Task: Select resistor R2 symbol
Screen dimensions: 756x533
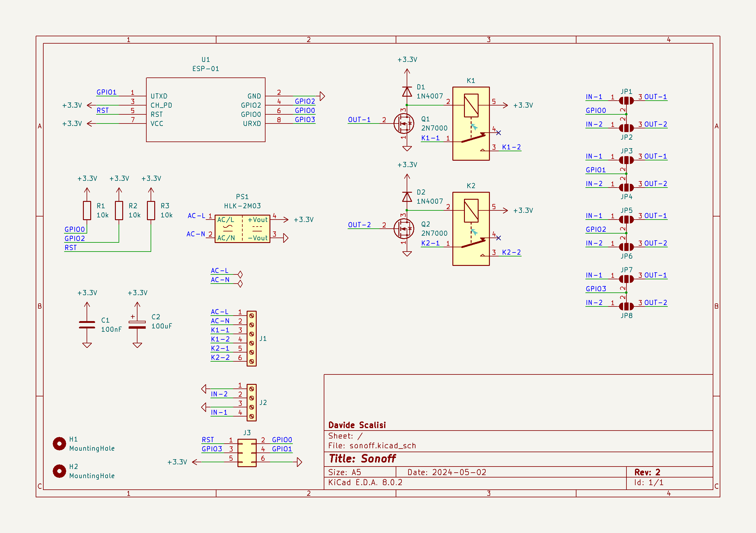Action: pyautogui.click(x=119, y=210)
